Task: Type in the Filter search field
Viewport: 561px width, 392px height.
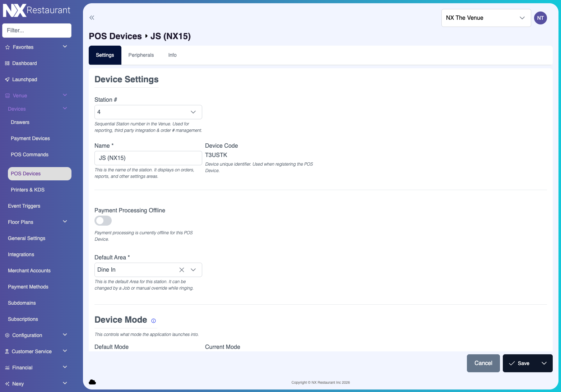Action: (x=37, y=30)
